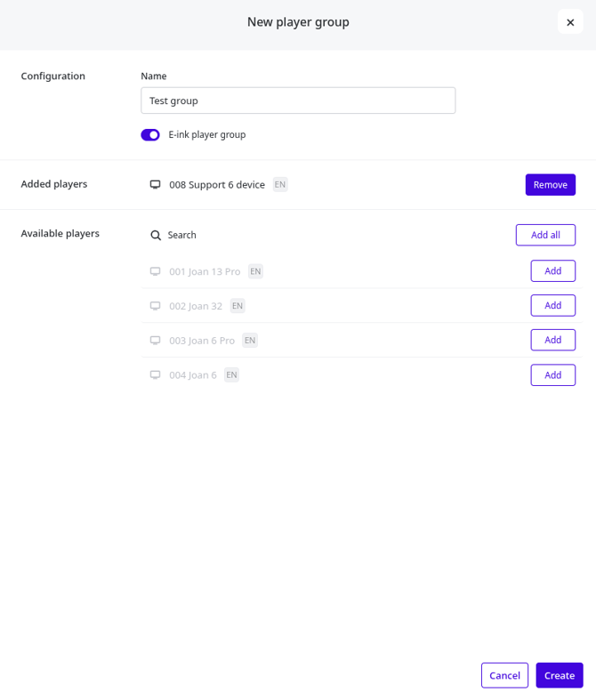
Task: Close the New player group dialog
Action: tap(570, 22)
